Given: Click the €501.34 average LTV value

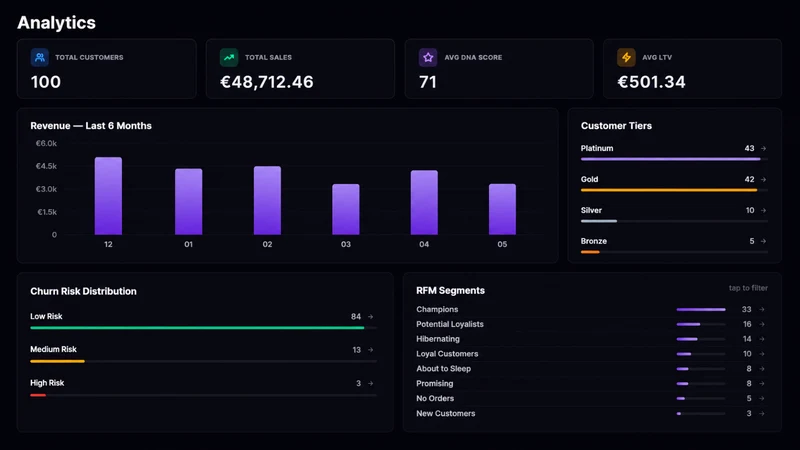Looking at the screenshot, I should click(x=651, y=82).
